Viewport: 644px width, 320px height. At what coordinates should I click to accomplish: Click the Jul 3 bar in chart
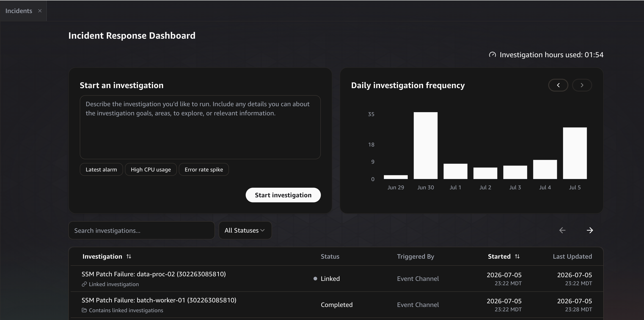(x=515, y=172)
